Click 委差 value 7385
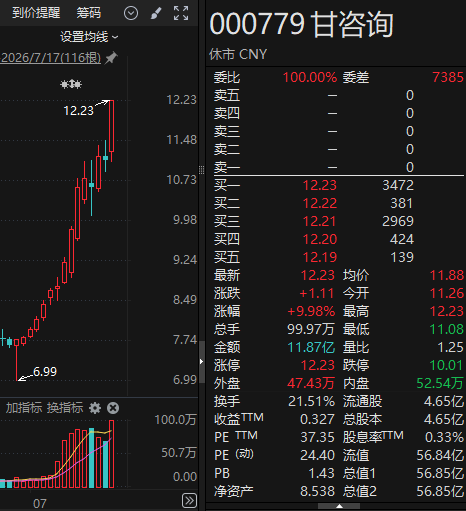Screen dimensions: 466x511 point(448,77)
